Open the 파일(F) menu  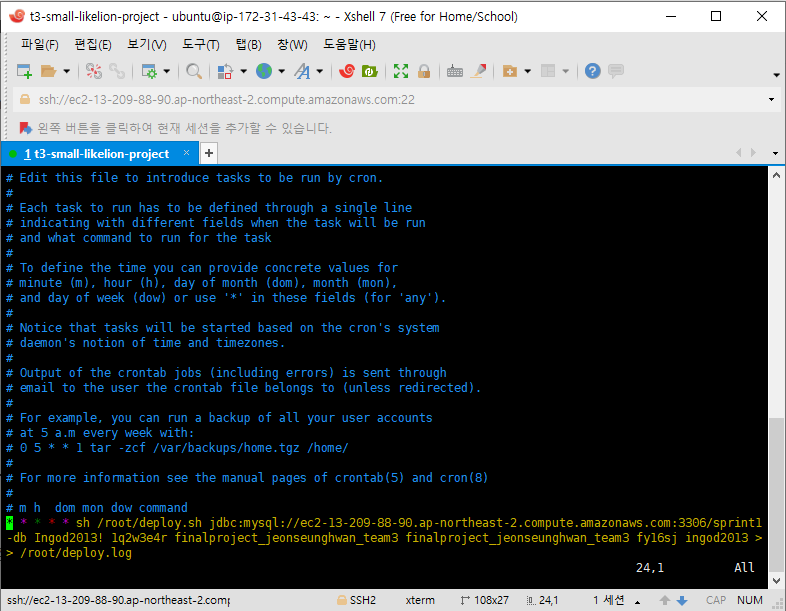40,45
